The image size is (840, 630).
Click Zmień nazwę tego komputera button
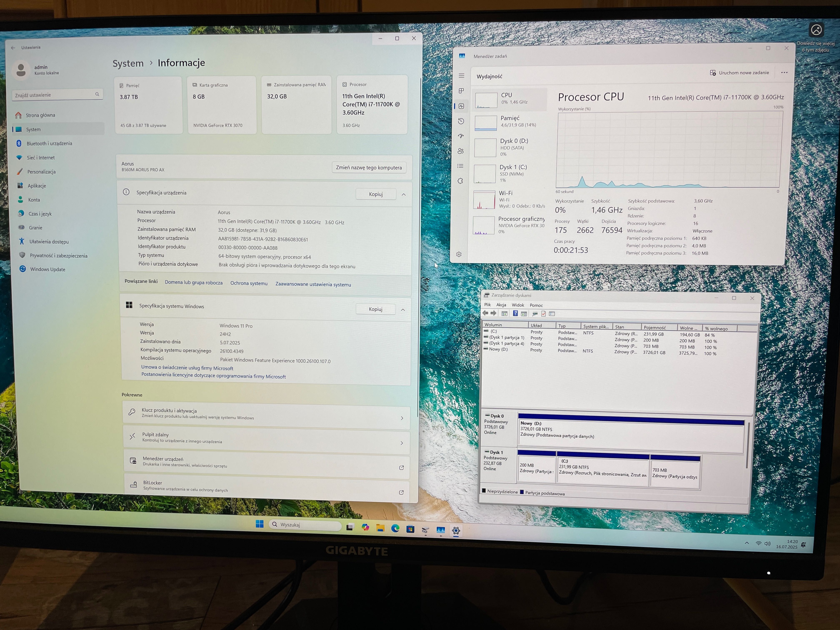pos(369,167)
